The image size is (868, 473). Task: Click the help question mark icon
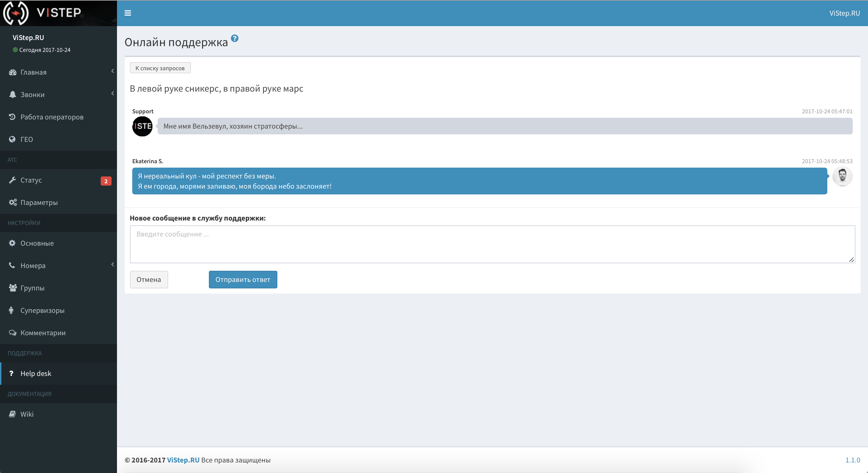click(x=235, y=38)
